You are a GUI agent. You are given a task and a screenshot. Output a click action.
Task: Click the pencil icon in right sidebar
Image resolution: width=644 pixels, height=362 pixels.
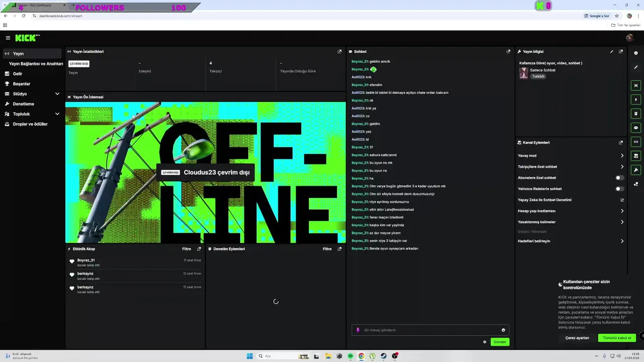click(x=636, y=67)
